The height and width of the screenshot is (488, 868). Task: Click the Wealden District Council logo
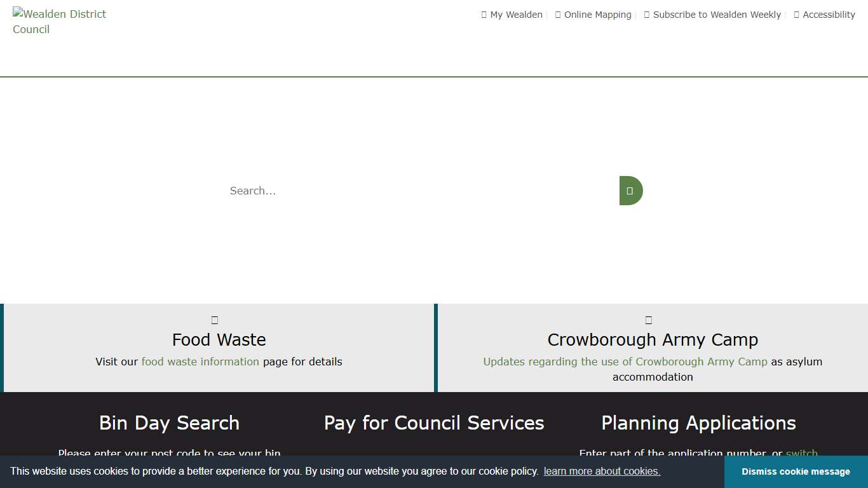59,21
